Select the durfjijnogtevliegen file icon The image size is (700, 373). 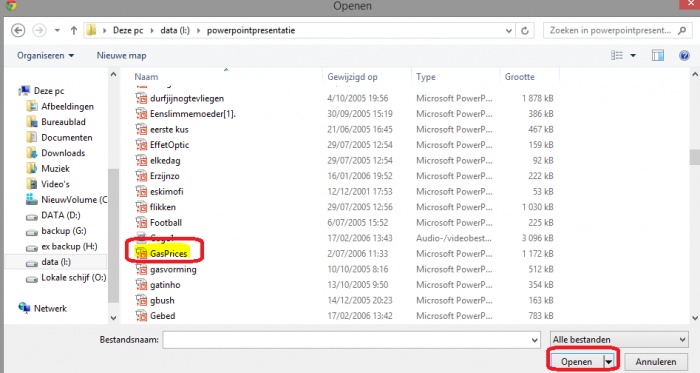(x=142, y=98)
